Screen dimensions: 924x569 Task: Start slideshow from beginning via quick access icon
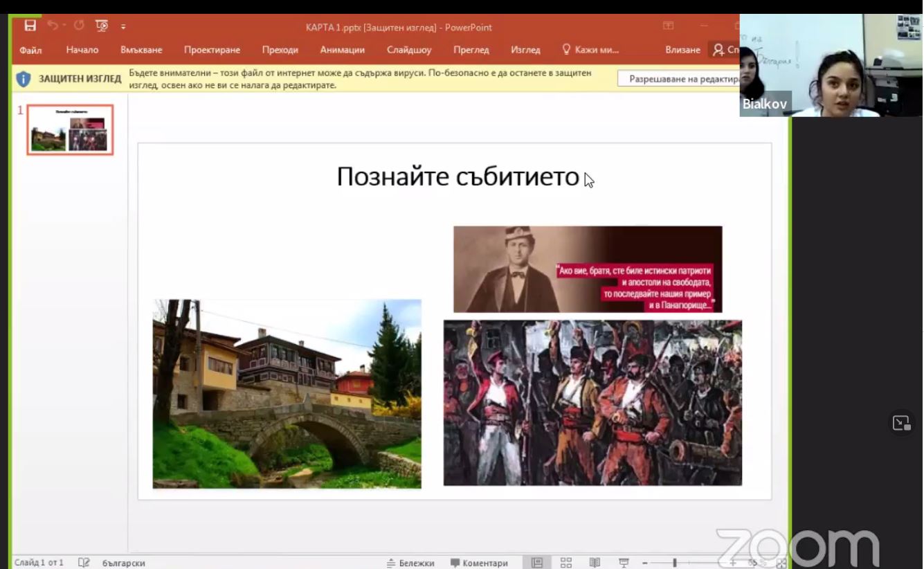[102, 26]
